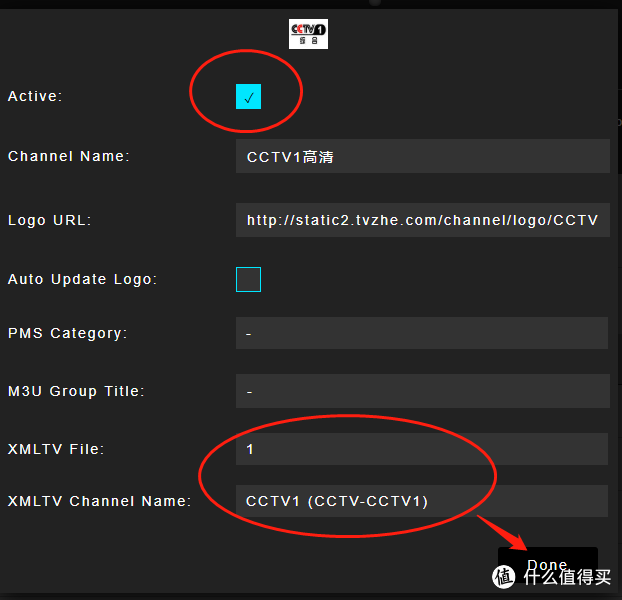
Task: Focus the Logo URL input field
Action: [422, 220]
